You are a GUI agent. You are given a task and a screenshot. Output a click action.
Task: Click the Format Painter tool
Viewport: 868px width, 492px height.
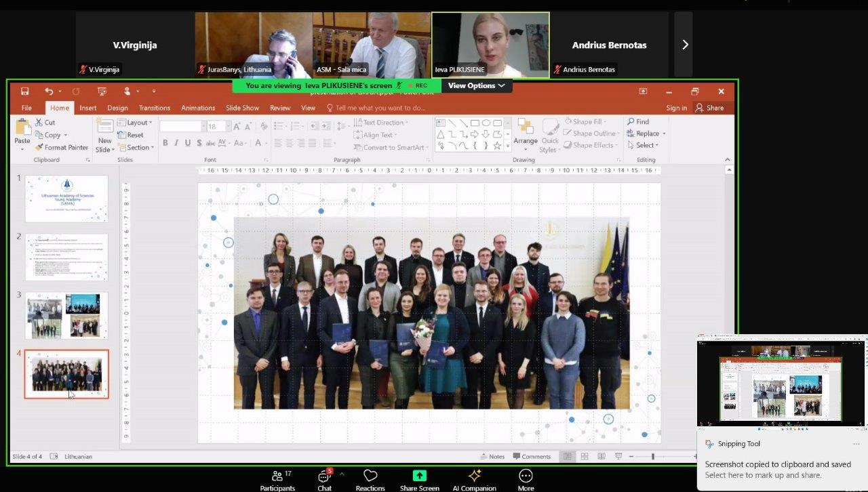(62, 147)
